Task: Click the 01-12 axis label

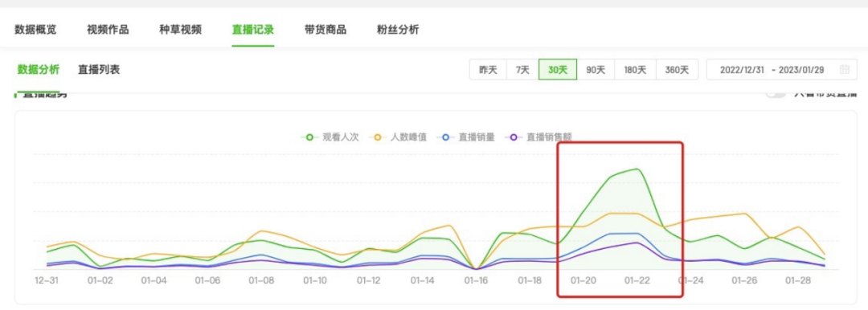Action: point(369,280)
